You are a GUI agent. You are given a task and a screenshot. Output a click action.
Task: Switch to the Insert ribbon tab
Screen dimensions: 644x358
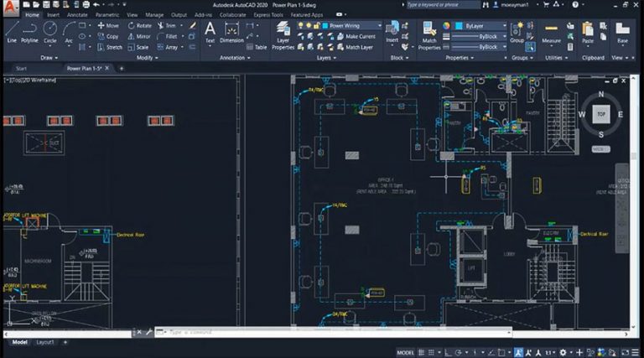point(53,15)
